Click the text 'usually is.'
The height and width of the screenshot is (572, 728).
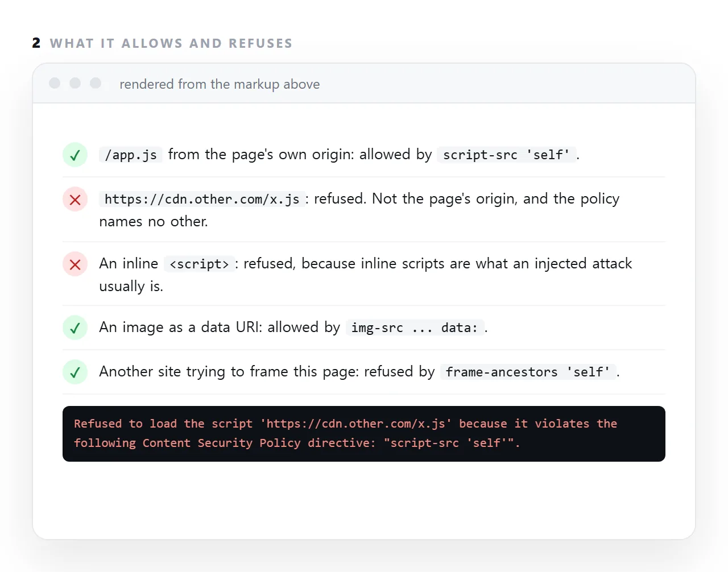tap(131, 286)
